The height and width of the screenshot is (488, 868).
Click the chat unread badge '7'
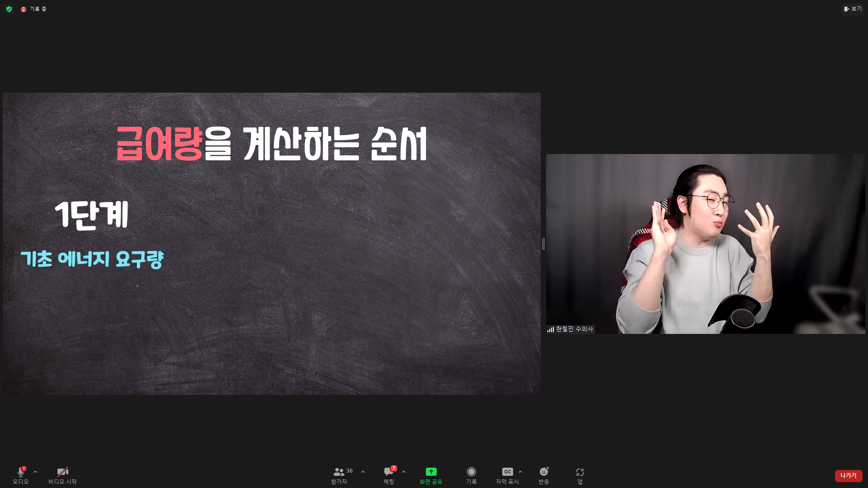coord(394,469)
